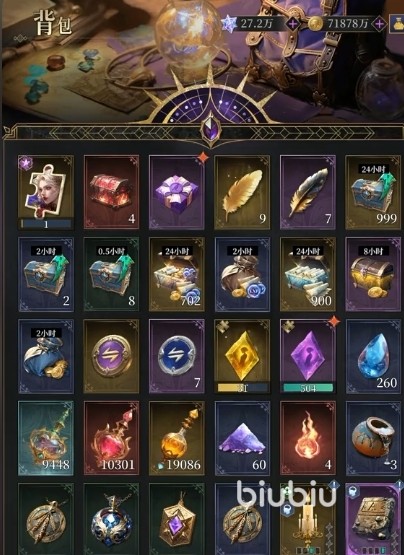
Task: Open the potion bag icon in the top corner
Action: point(397,24)
